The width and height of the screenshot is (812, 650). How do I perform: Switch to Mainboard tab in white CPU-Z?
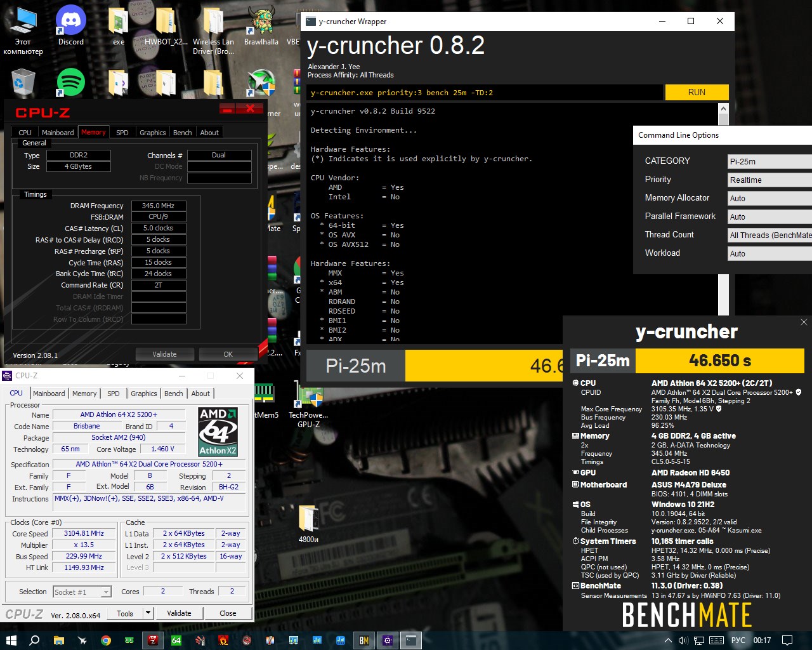pos(49,394)
